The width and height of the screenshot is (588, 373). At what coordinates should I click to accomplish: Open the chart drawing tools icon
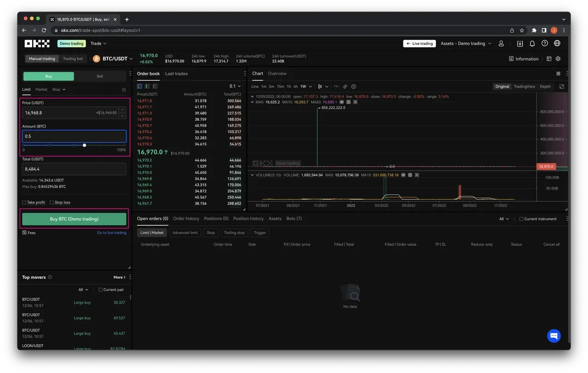pos(345,86)
